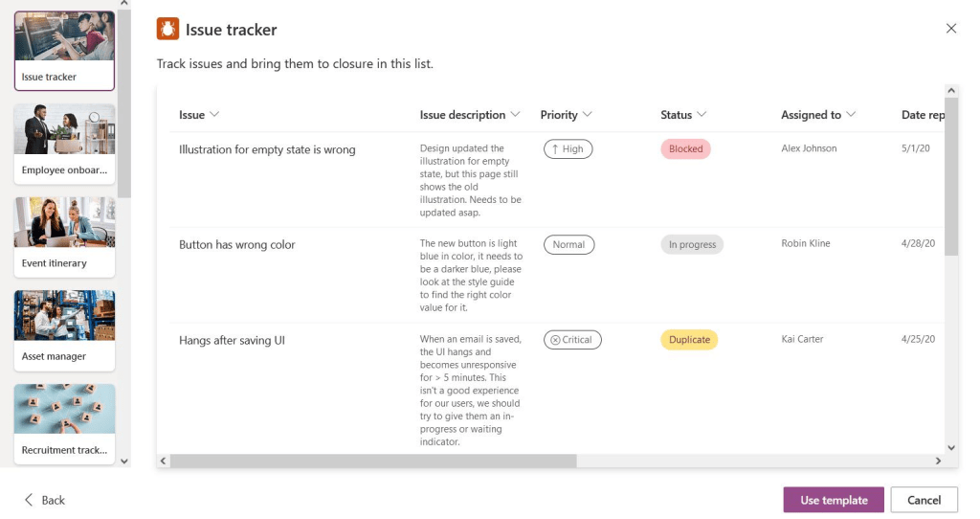Click the preview's horizontal scrollbar

[373, 461]
